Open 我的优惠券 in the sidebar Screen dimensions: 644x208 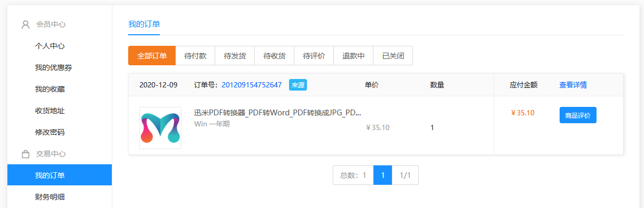(x=53, y=67)
